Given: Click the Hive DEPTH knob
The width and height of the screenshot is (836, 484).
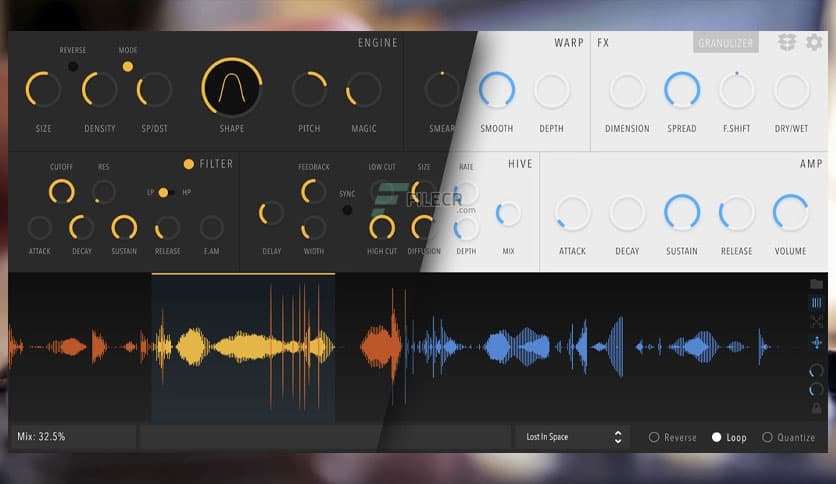Looking at the screenshot, I should pyautogui.click(x=466, y=228).
